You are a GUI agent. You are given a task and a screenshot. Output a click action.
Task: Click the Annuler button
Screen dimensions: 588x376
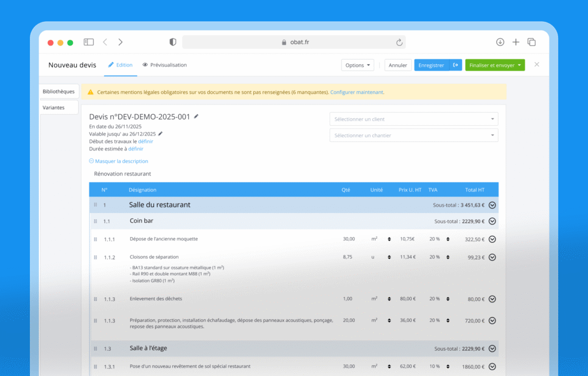[x=398, y=65]
